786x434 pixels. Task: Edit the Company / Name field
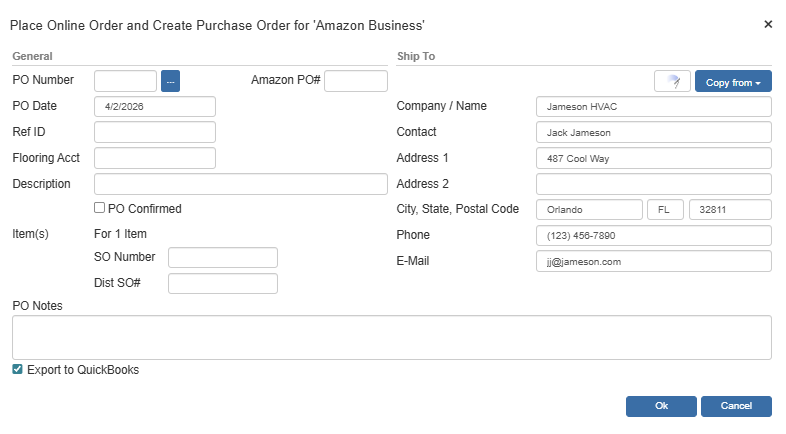(654, 106)
